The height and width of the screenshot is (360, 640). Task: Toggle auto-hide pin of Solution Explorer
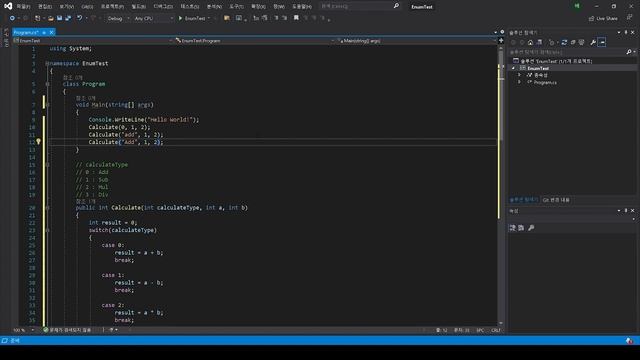(x=626, y=32)
